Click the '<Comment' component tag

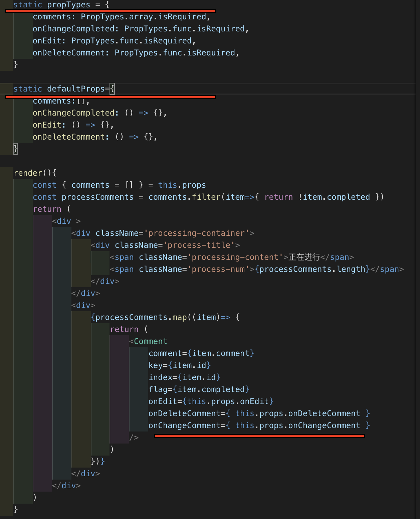tap(148, 341)
